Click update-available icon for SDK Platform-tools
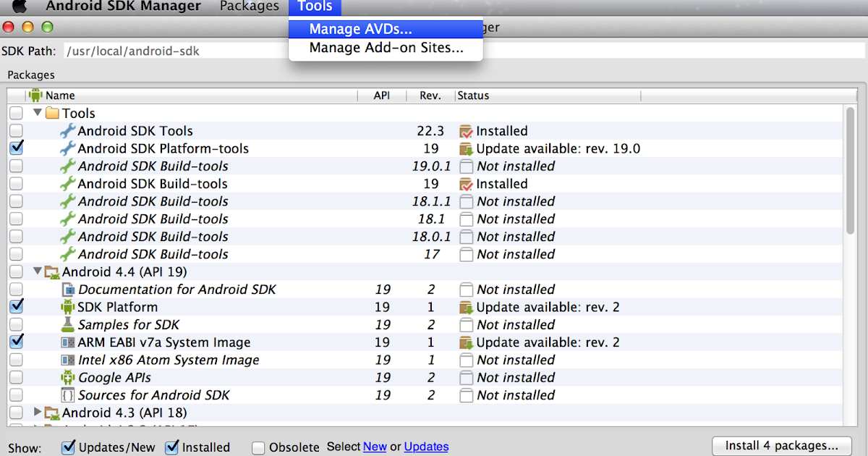The height and width of the screenshot is (456, 868). pyautogui.click(x=466, y=148)
